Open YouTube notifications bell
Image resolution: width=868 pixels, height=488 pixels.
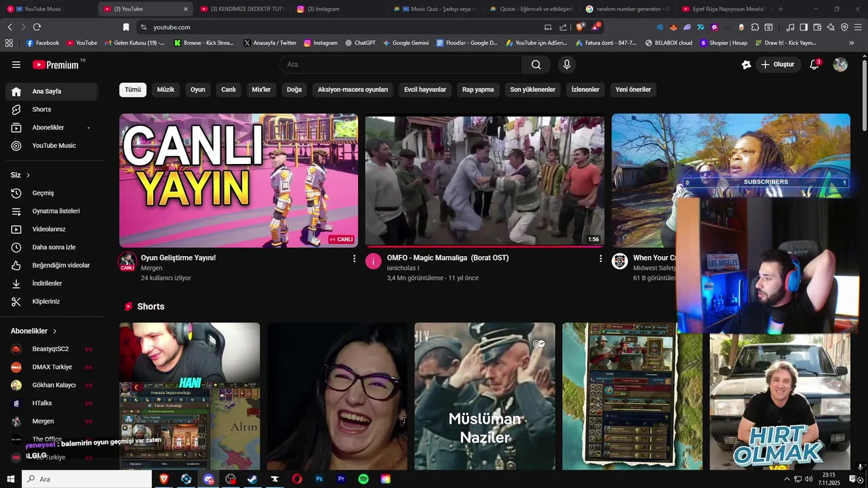pyautogui.click(x=814, y=64)
